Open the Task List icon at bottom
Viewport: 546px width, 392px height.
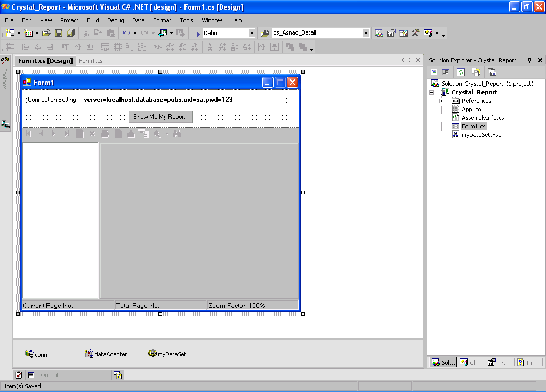(19, 375)
